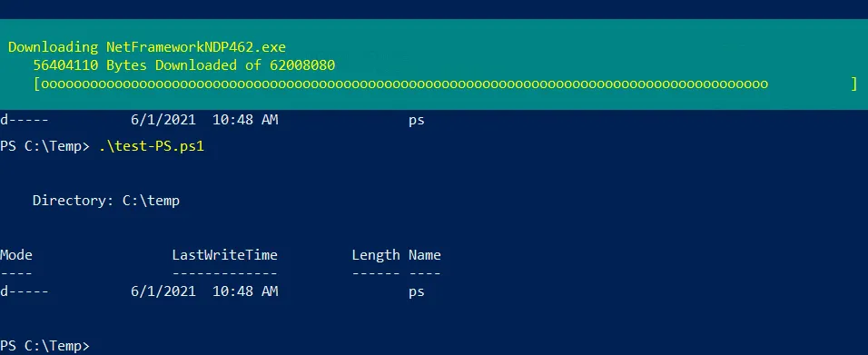Viewport: 868px width, 355px height.
Task: Click the Length column header
Action: coord(375,255)
